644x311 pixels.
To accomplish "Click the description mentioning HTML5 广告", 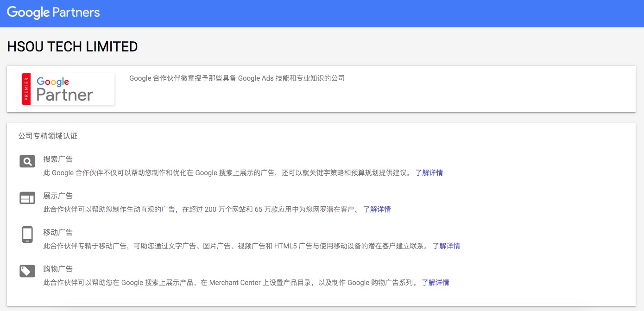I will click(x=236, y=246).
